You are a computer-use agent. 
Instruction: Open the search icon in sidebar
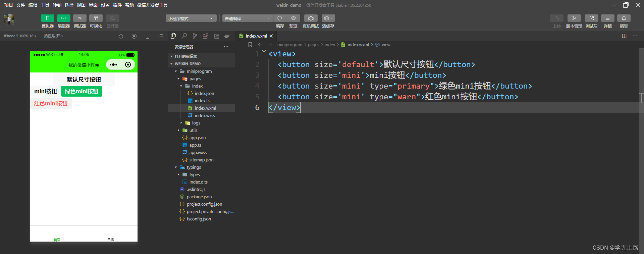pyautogui.click(x=184, y=36)
